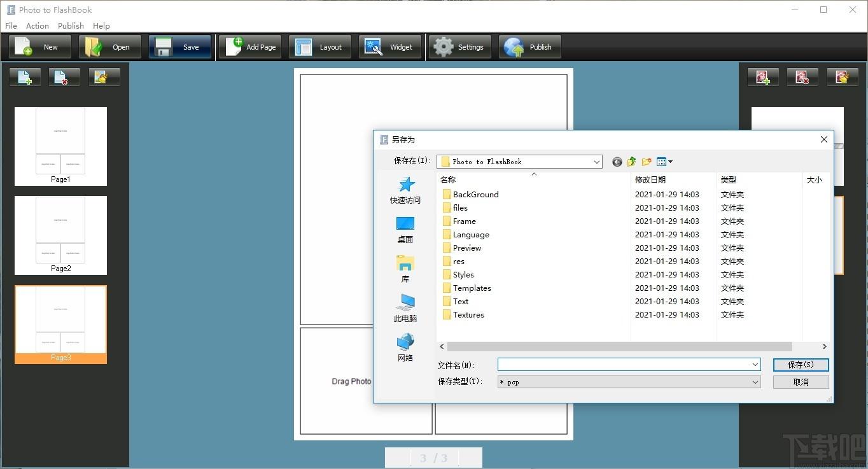Expand the 保存在 folder location dropdown

click(x=596, y=162)
